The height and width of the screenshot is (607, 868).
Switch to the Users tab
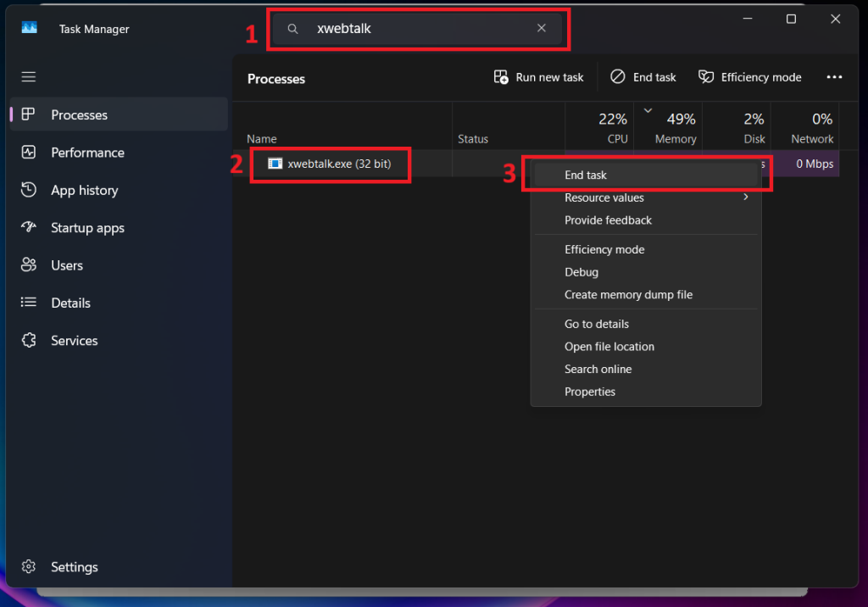click(119, 265)
